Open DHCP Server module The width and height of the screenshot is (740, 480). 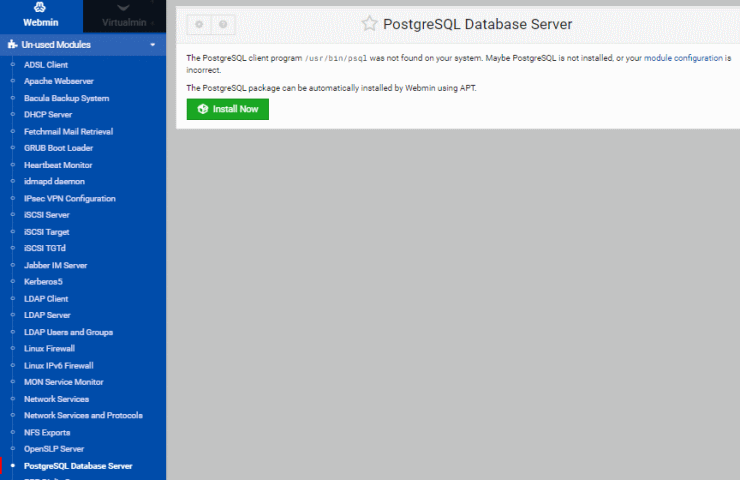[48, 115]
